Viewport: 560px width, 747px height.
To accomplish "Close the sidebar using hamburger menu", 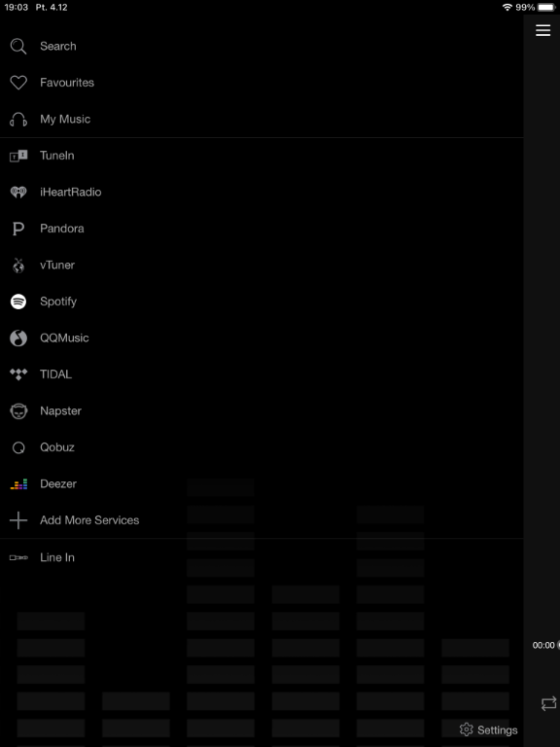I will point(542,31).
